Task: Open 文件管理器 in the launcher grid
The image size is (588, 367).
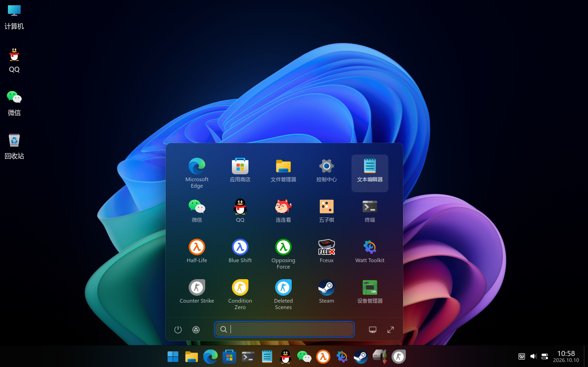Action: (x=283, y=172)
